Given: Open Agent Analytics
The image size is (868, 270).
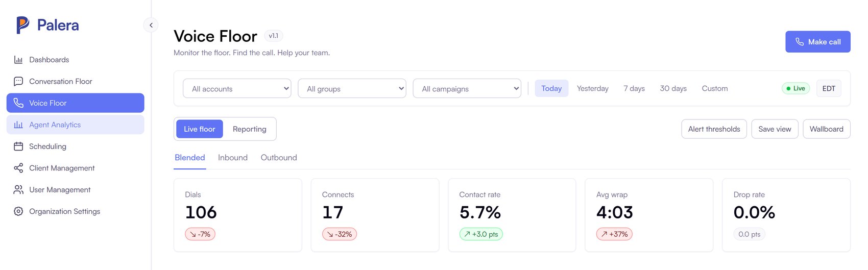Looking at the screenshot, I should point(76,125).
